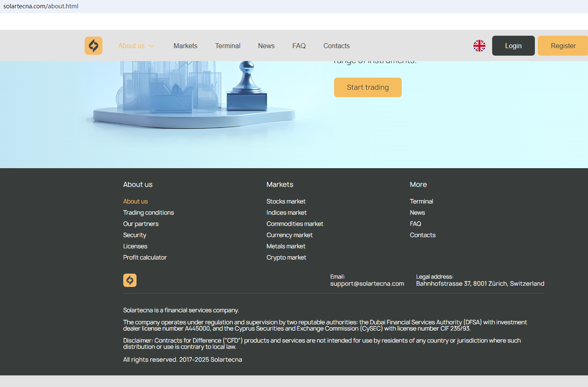Open the Profit calculator link
Image resolution: width=588 pixels, height=387 pixels.
(145, 257)
